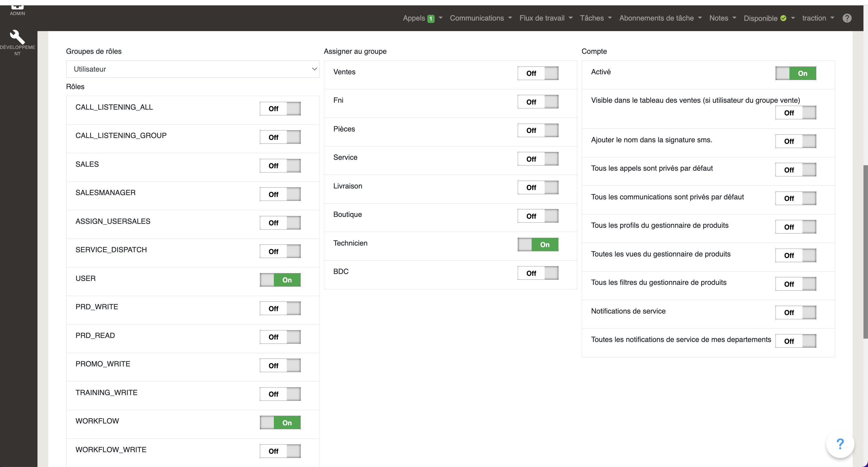Click the Rôles section label
Screen dimensions: 868x467
[75, 86]
